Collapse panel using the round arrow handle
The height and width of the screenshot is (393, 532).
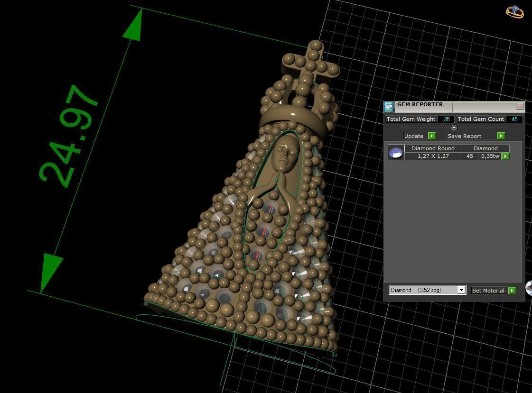(x=454, y=128)
